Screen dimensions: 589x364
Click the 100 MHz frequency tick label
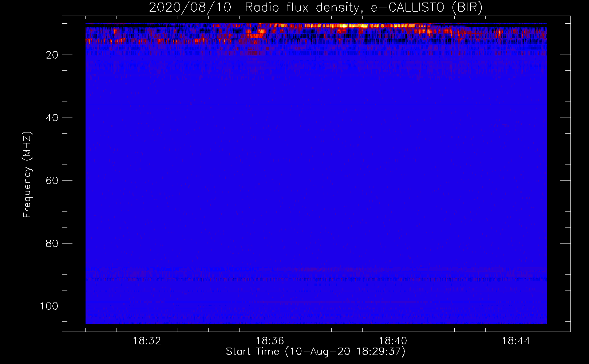(x=49, y=306)
